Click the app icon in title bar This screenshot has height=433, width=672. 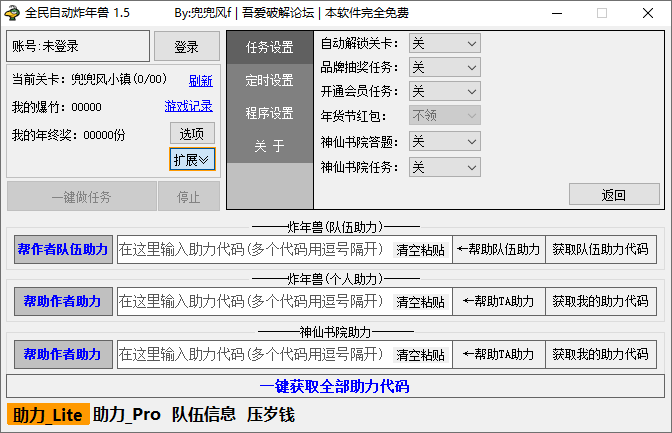[x=13, y=14]
